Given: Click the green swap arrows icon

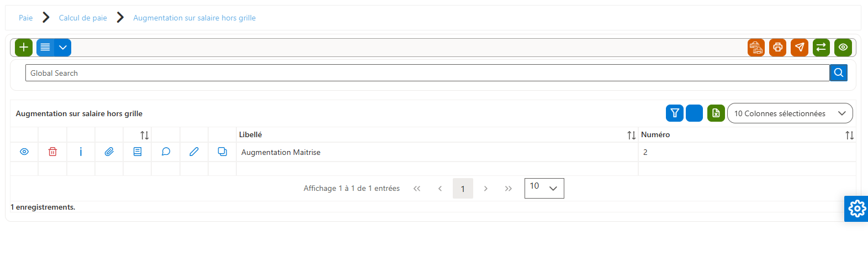Looking at the screenshot, I should click(821, 48).
